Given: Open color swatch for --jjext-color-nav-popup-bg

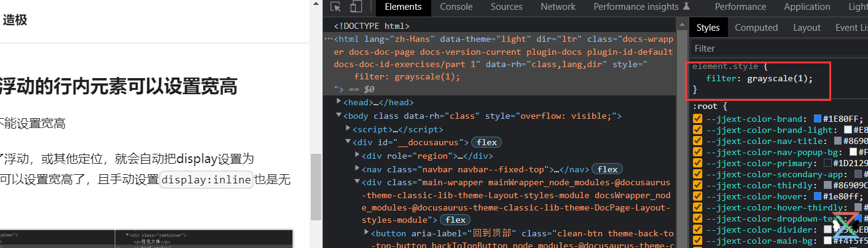Looking at the screenshot, I should (853, 152).
